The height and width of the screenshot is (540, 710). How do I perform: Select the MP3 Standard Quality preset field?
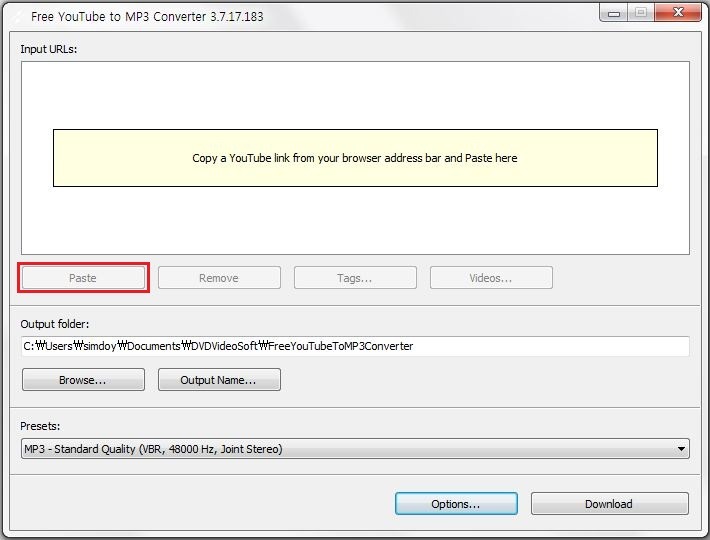coord(340,450)
